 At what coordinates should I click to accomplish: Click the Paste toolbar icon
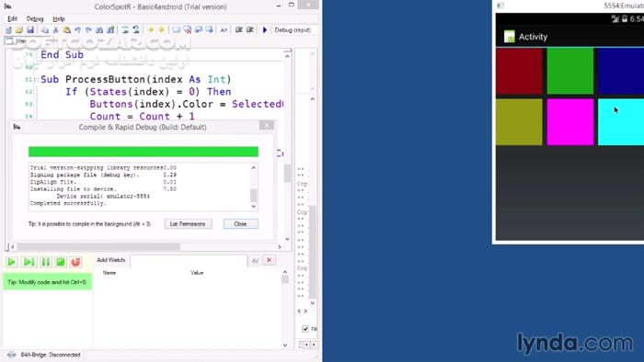(x=66, y=30)
